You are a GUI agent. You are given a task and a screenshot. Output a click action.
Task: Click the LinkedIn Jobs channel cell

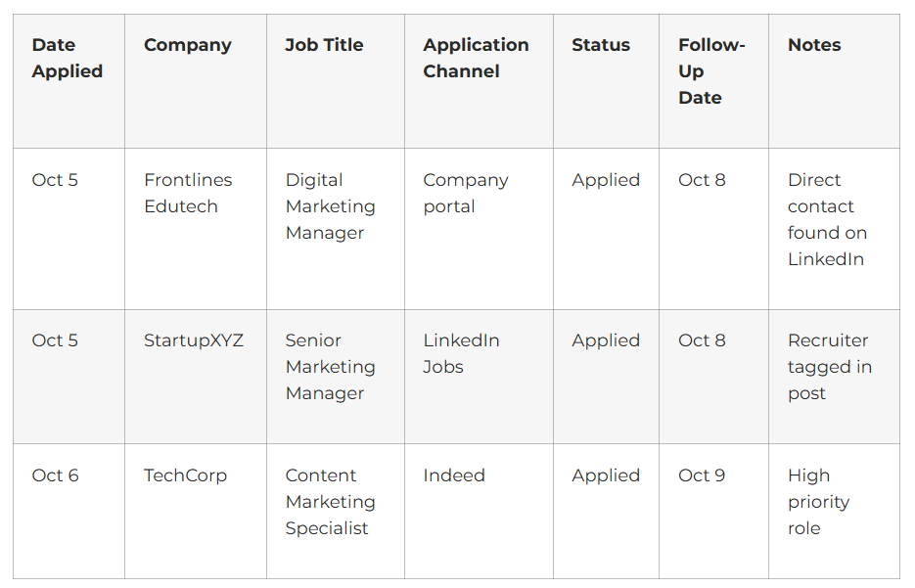pyautogui.click(x=461, y=353)
